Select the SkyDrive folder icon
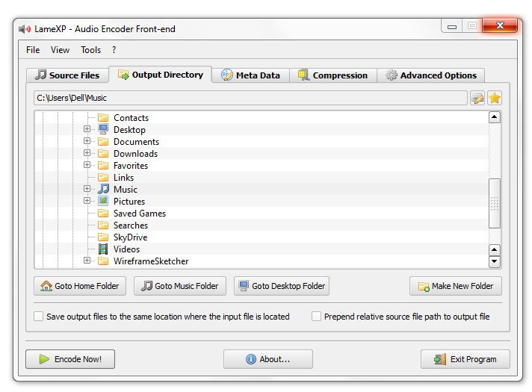The image size is (532, 392). pos(103,237)
